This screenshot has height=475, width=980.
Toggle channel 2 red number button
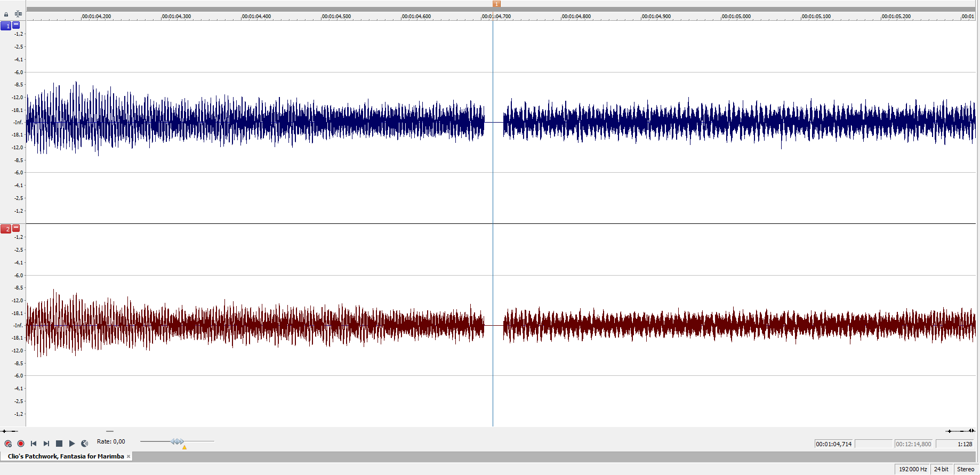pos(6,229)
